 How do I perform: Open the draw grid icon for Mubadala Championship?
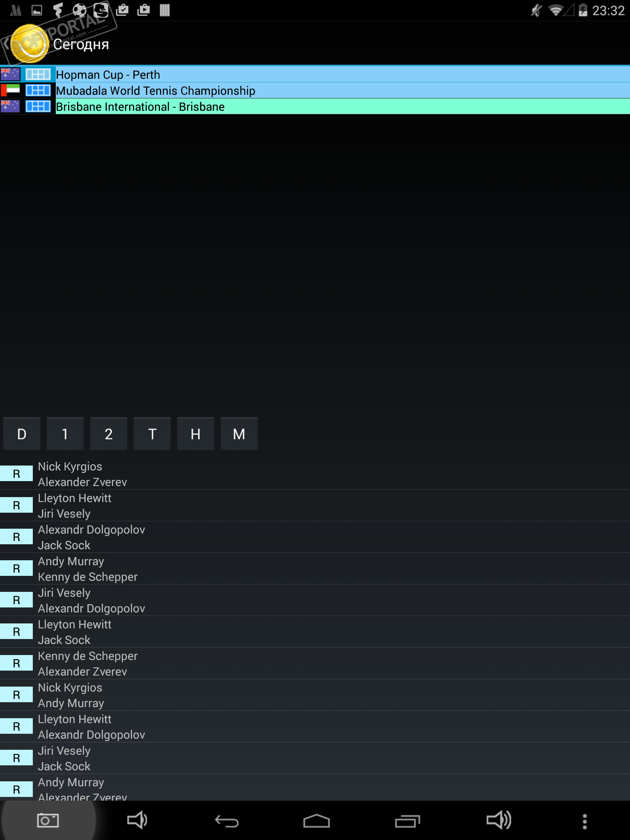pos(38,90)
